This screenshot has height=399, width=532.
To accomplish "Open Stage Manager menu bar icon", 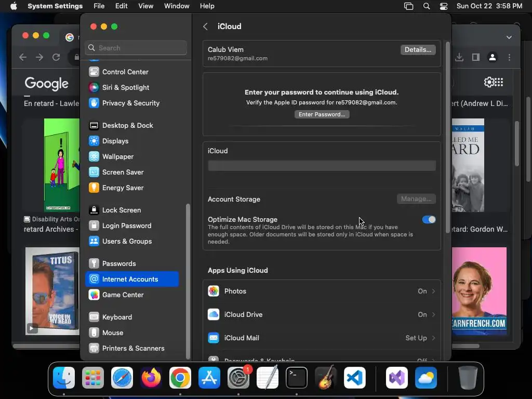I will coord(408,6).
